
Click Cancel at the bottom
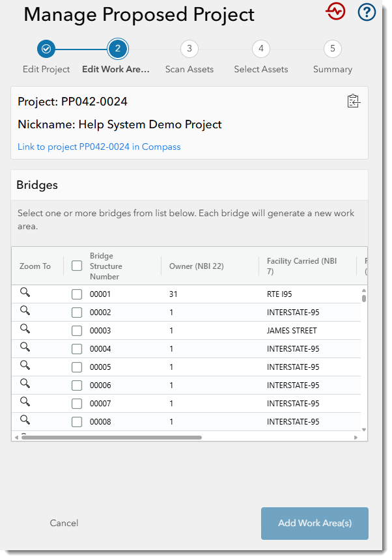tap(64, 524)
